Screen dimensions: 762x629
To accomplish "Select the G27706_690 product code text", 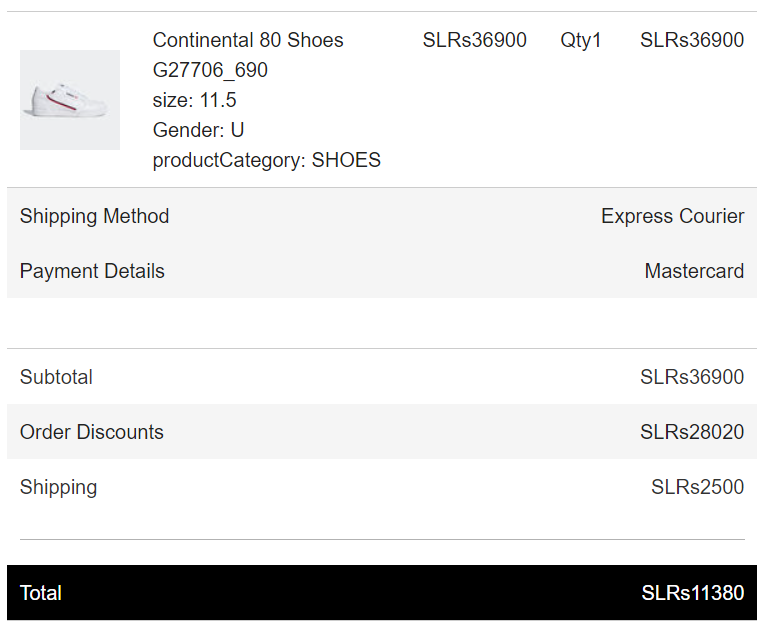I will coord(210,70).
